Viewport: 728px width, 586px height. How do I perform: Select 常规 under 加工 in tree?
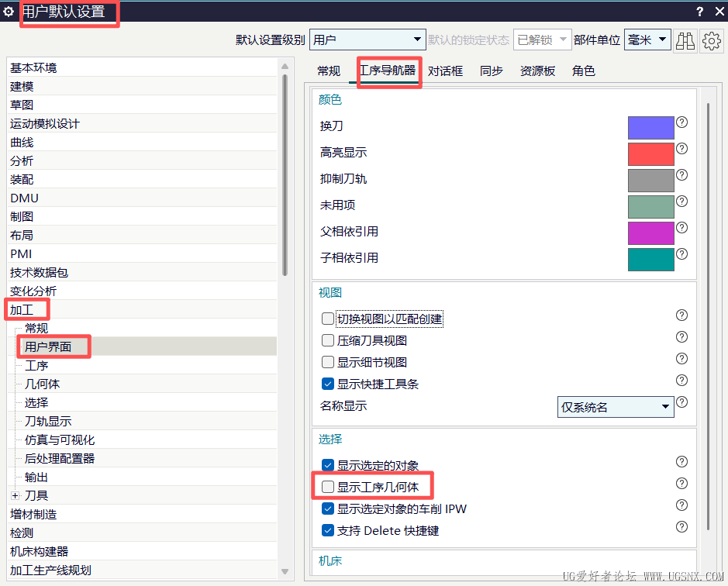click(36, 329)
